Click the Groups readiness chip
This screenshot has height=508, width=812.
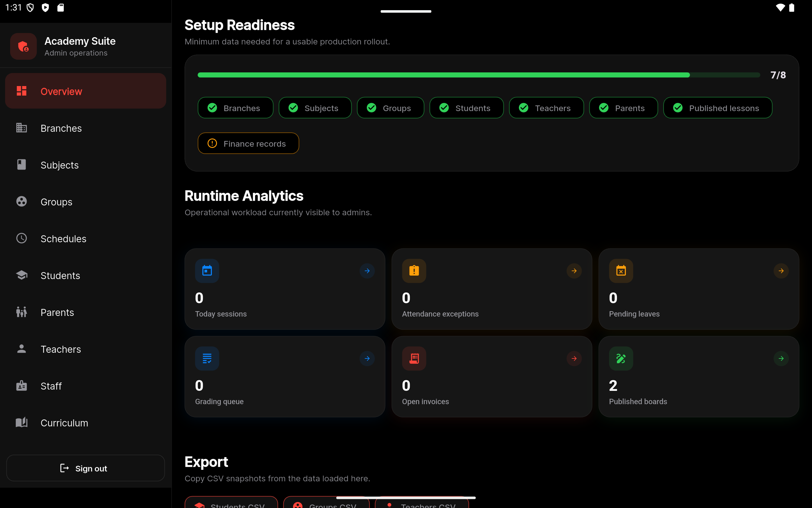[x=390, y=108]
